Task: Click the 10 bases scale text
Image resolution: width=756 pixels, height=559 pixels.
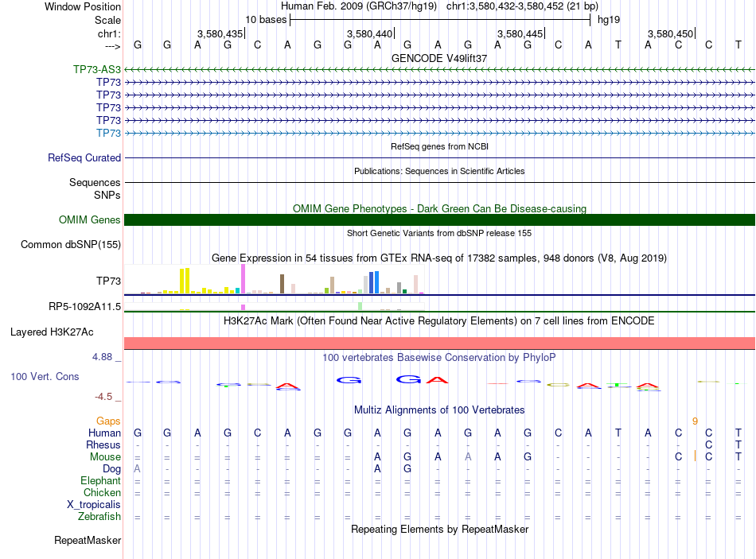Action: (x=266, y=20)
